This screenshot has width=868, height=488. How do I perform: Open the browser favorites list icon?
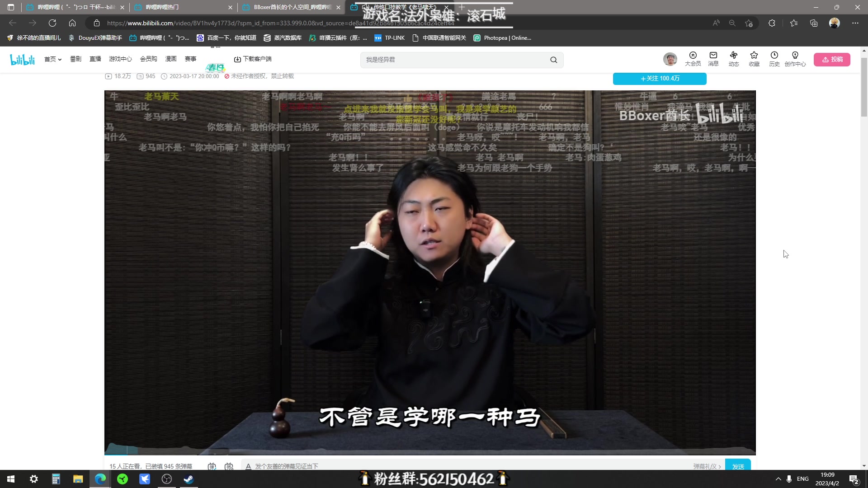(794, 23)
